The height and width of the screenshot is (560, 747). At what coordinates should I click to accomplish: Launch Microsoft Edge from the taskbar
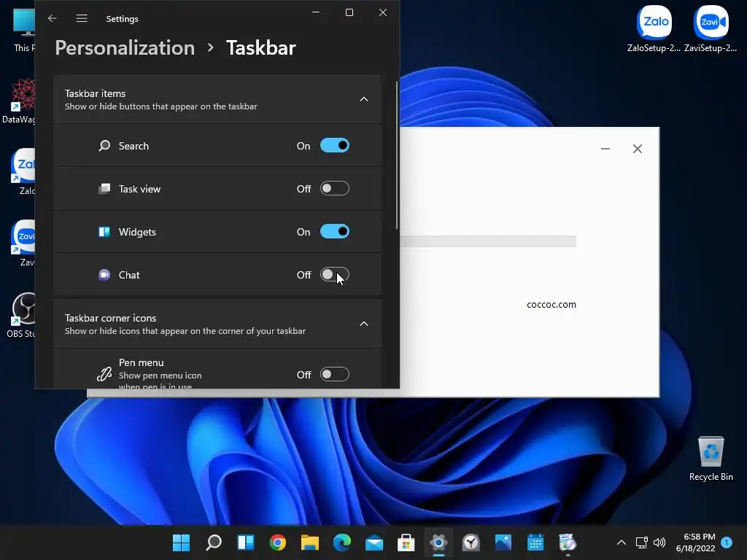pyautogui.click(x=342, y=542)
